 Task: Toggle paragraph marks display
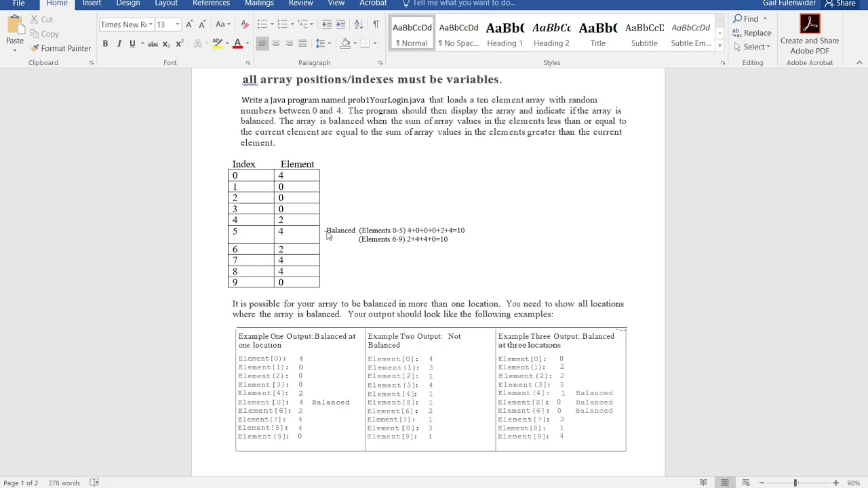(x=376, y=24)
